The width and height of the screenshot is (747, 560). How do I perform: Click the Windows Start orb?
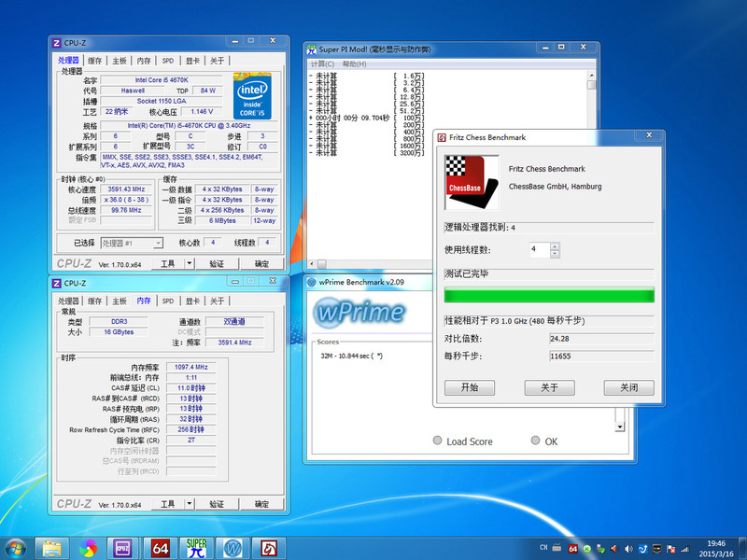click(16, 546)
